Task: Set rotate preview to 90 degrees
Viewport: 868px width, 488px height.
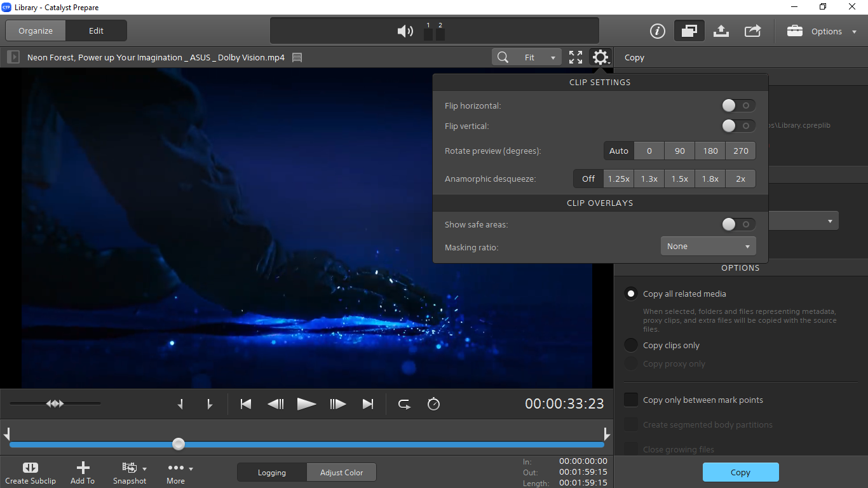Action: tap(680, 151)
